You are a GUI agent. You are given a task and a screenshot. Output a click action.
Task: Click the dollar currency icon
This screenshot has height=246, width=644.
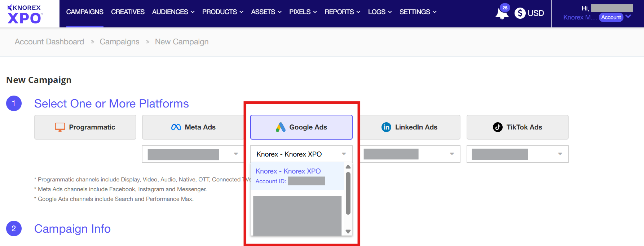pyautogui.click(x=520, y=13)
